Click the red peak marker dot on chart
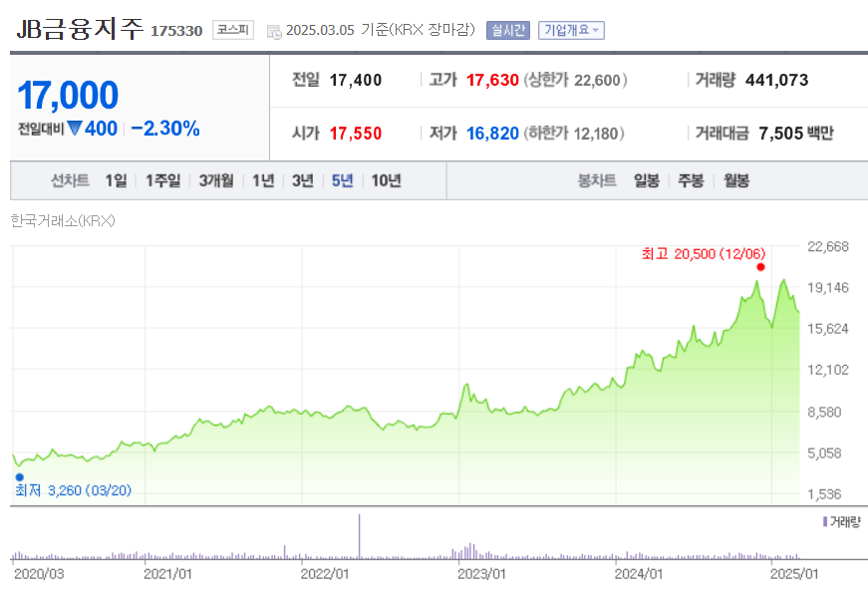 click(760, 267)
